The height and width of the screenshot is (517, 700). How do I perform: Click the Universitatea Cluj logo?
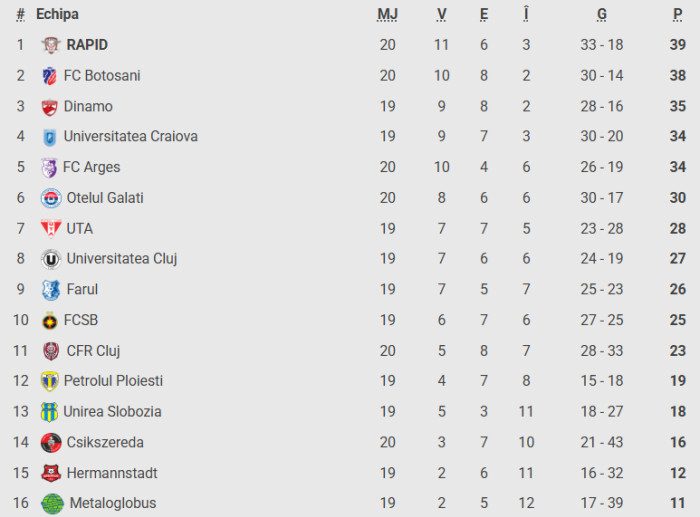[x=51, y=259]
